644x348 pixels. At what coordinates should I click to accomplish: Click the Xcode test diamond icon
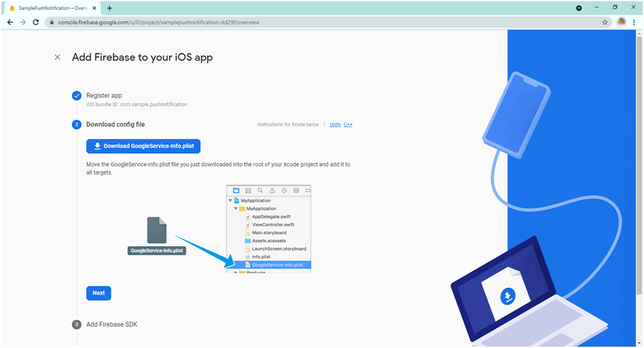(x=284, y=191)
